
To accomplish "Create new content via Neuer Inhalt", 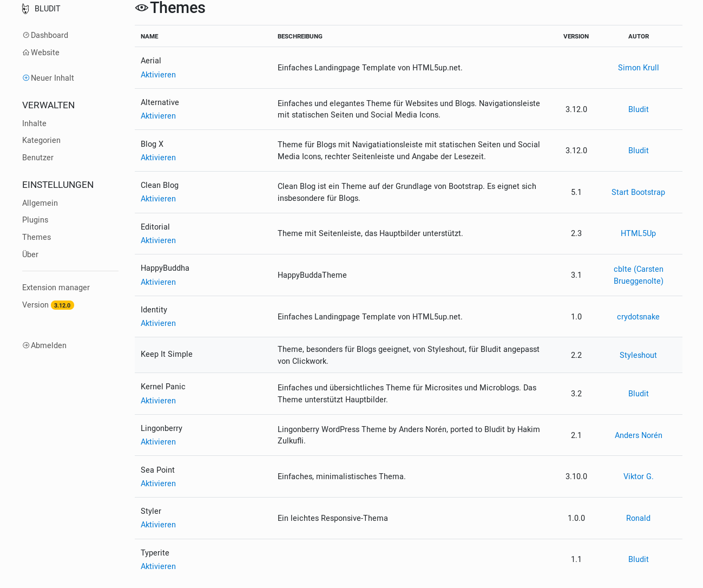I will [52, 78].
